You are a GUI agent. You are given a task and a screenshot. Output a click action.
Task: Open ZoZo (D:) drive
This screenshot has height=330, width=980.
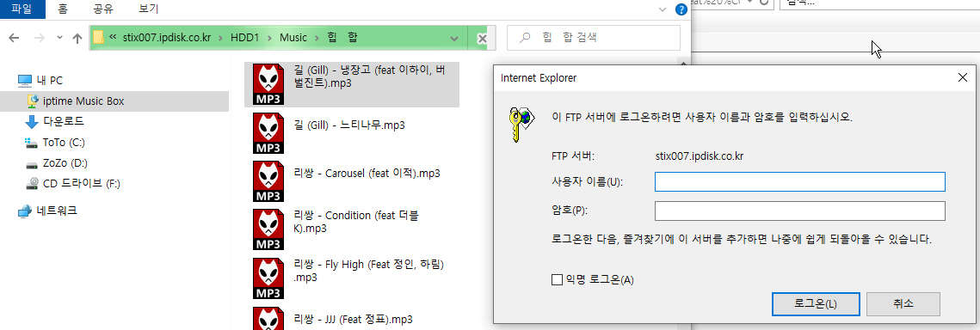(65, 163)
